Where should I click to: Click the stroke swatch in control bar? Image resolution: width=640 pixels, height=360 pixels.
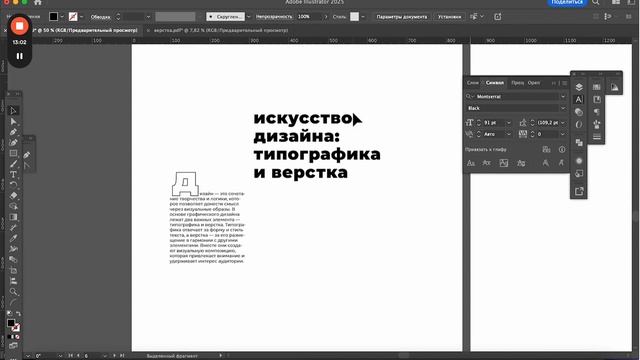[x=73, y=17]
